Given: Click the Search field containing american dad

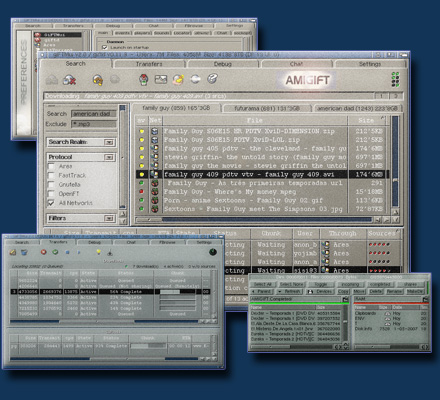Looking at the screenshot, I should 94,114.
